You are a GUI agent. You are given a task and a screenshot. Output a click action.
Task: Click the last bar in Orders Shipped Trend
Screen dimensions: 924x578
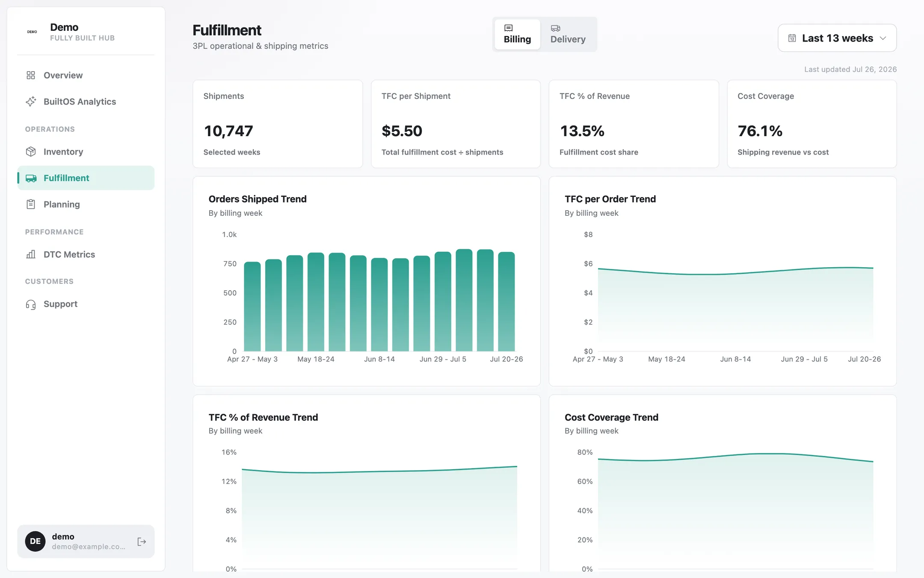(x=506, y=302)
